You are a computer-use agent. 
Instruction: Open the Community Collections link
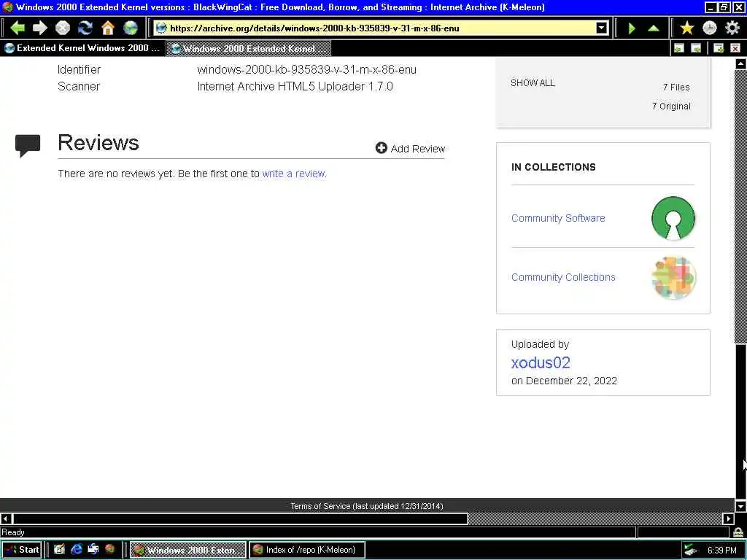[x=563, y=277]
